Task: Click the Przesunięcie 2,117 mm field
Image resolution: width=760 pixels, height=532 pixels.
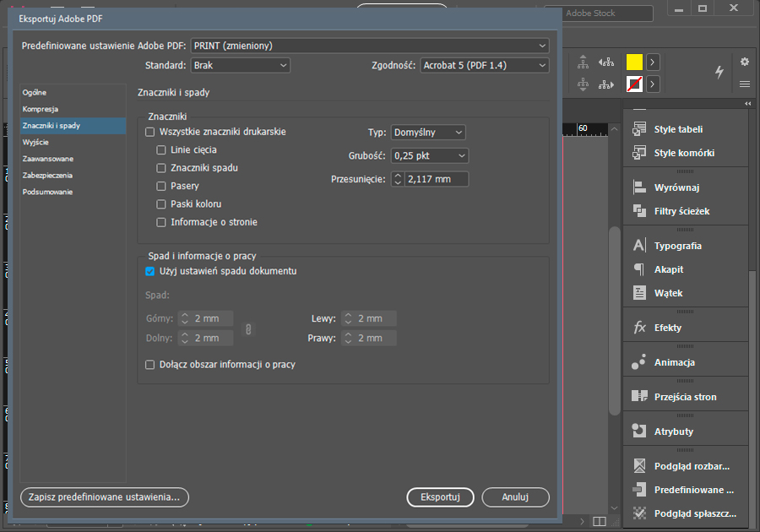Action: [437, 179]
